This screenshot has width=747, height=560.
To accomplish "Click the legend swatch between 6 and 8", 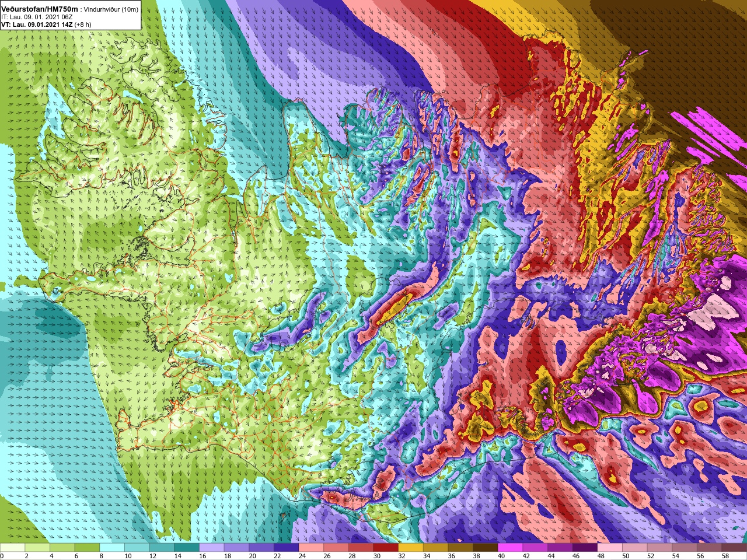I will pos(87,548).
